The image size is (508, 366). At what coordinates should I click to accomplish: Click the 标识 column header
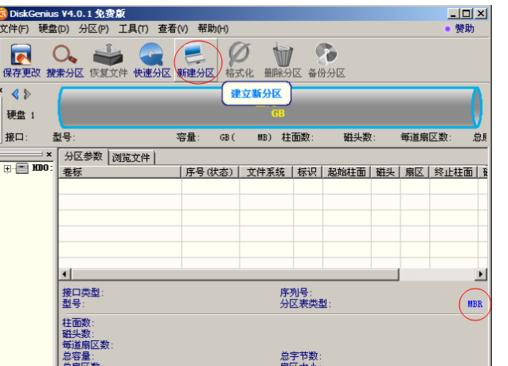307,172
